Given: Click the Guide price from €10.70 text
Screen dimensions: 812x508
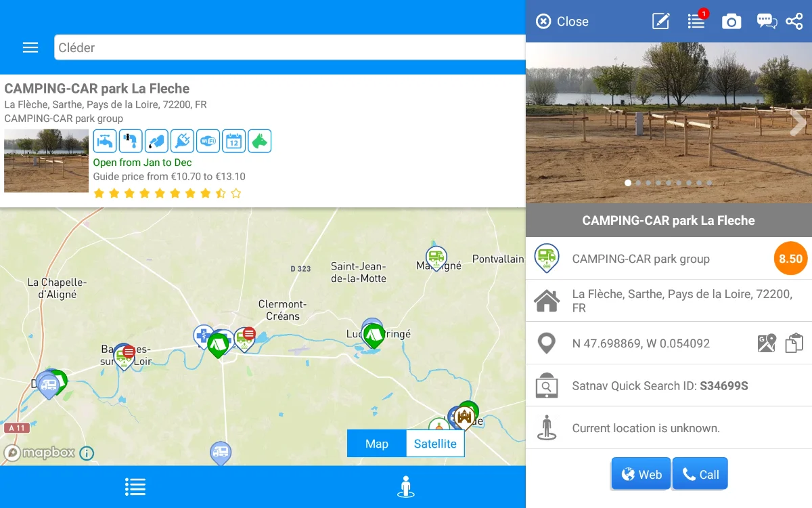Looking at the screenshot, I should (x=169, y=177).
